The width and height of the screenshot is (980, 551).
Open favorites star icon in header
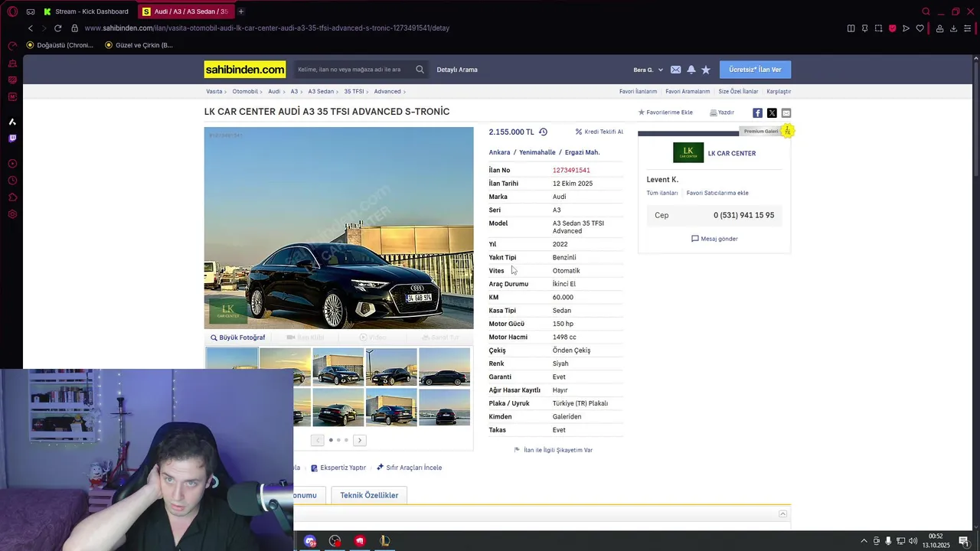pyautogui.click(x=706, y=70)
